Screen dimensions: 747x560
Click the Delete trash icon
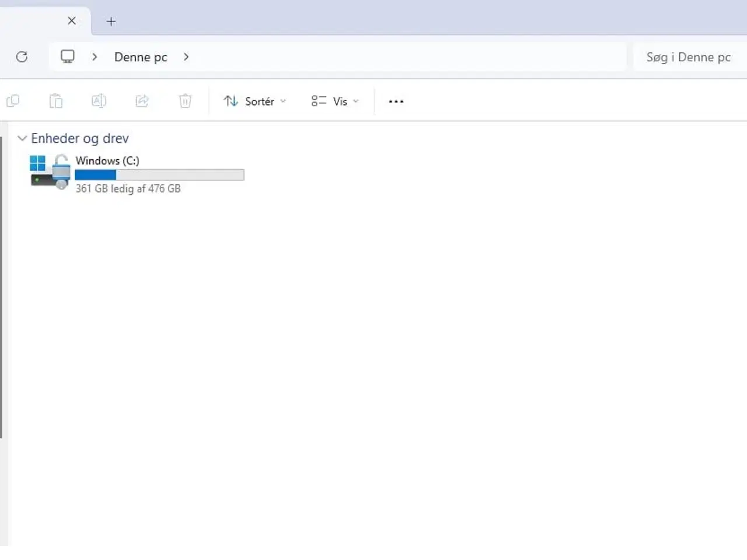click(185, 101)
